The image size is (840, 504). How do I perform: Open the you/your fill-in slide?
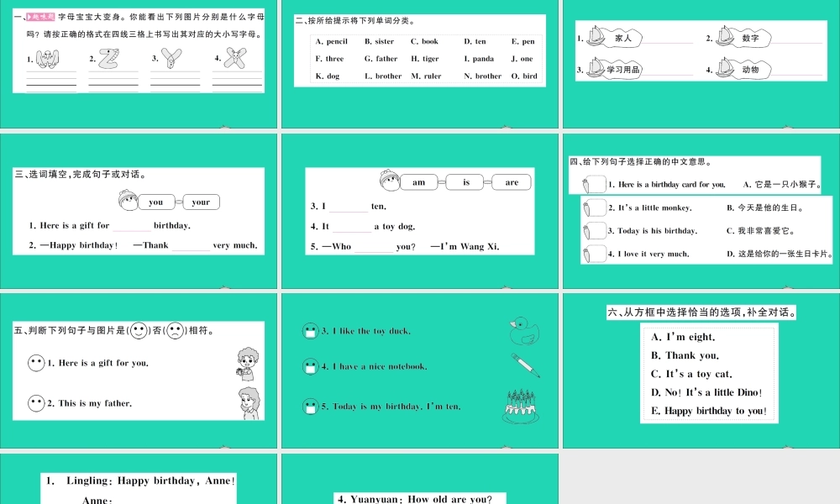[139, 211]
